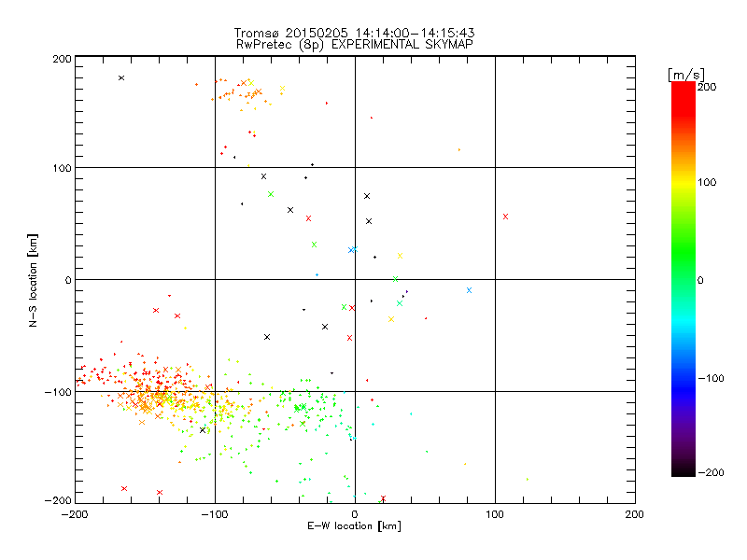Image resolution: width=747 pixels, height=560 pixels.
Task: Click the N-S location [km] axis label
Action: click(x=33, y=280)
